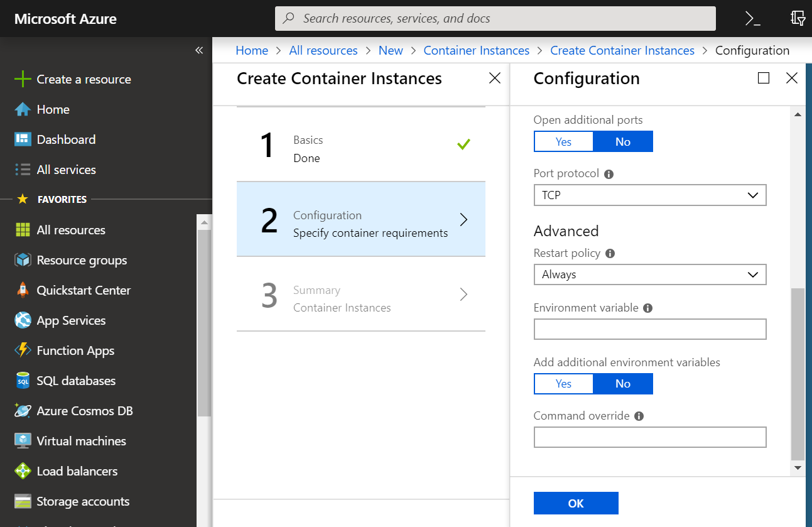Collapse the left sidebar with the double chevron

(199, 50)
